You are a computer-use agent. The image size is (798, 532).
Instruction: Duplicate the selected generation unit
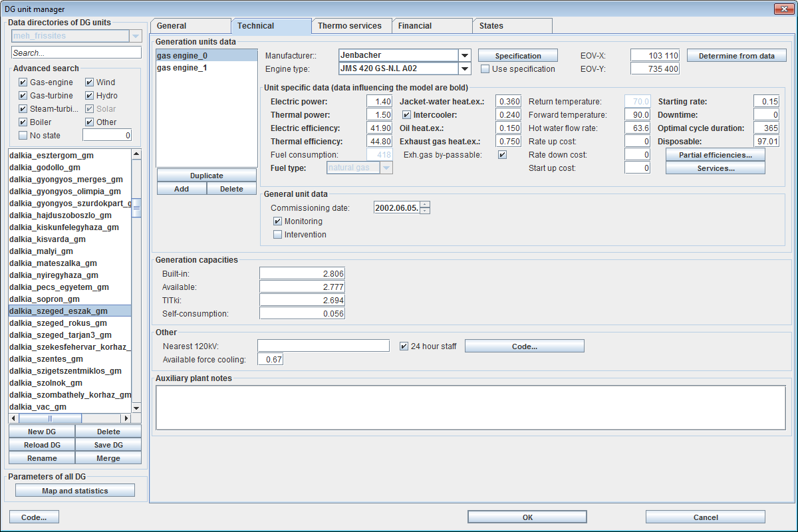207,176
